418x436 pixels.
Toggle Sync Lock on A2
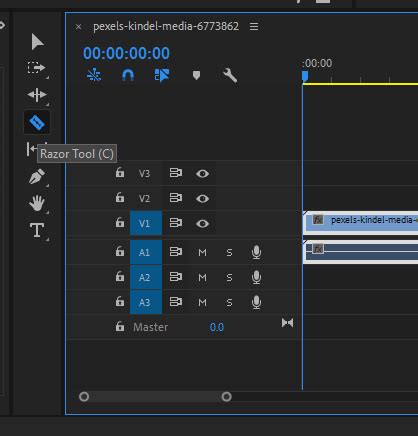176,277
